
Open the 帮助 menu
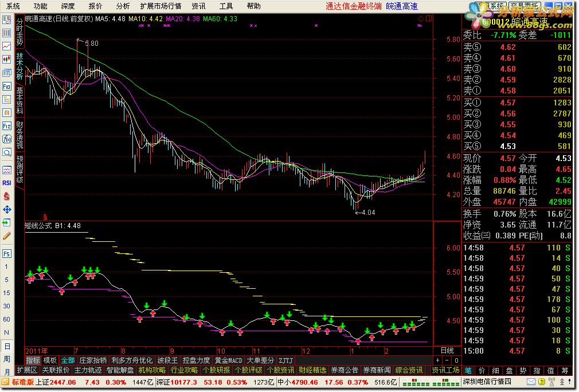tap(254, 6)
